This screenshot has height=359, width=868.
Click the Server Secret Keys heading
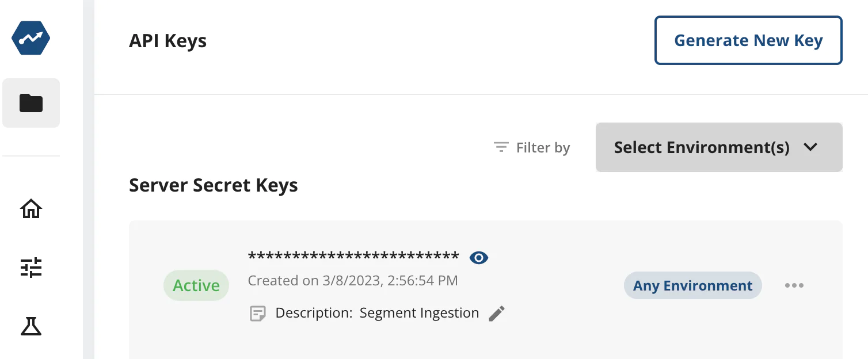point(214,185)
